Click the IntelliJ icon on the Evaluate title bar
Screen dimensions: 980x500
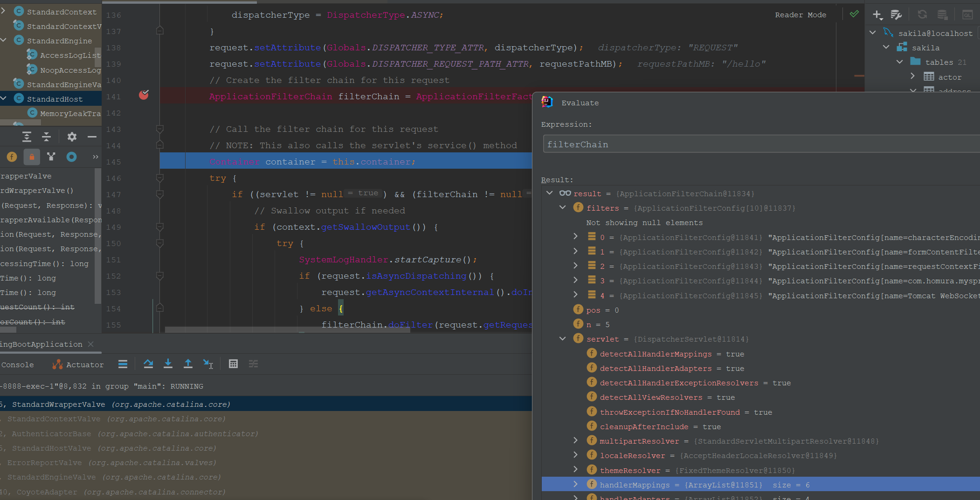click(x=547, y=102)
